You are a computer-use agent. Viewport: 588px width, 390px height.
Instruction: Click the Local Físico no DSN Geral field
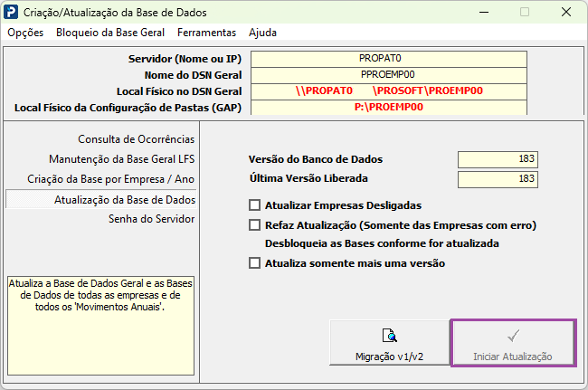[x=389, y=91]
